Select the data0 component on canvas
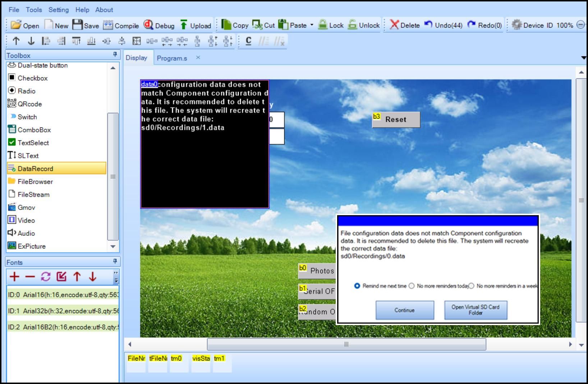Image resolution: width=588 pixels, height=384 pixels. (205, 144)
